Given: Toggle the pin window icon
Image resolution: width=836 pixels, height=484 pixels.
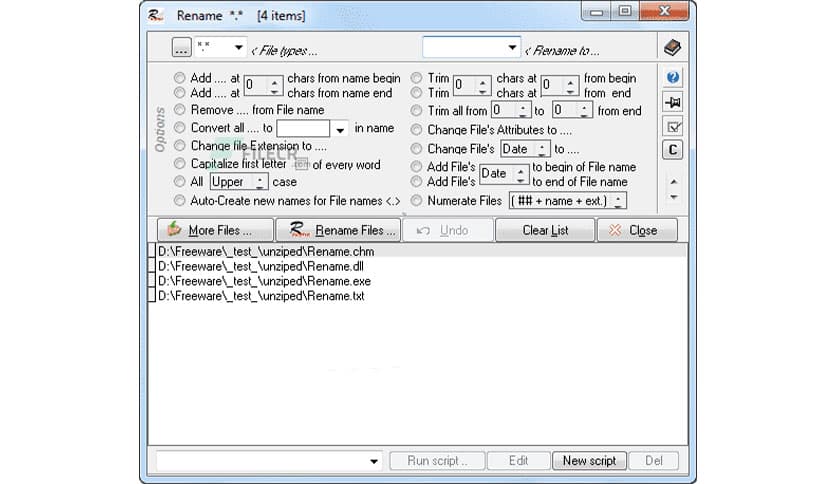Looking at the screenshot, I should coord(673,102).
